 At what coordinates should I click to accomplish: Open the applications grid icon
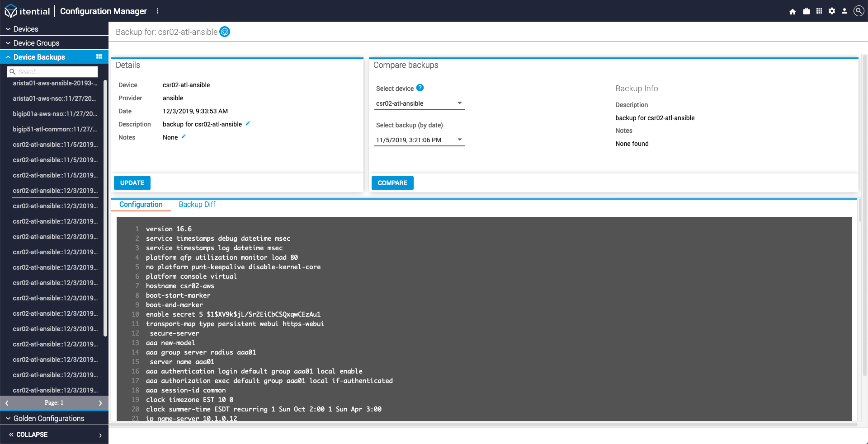(819, 11)
